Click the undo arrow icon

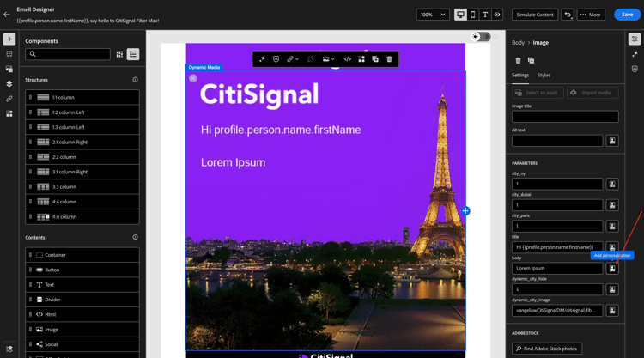(x=568, y=15)
